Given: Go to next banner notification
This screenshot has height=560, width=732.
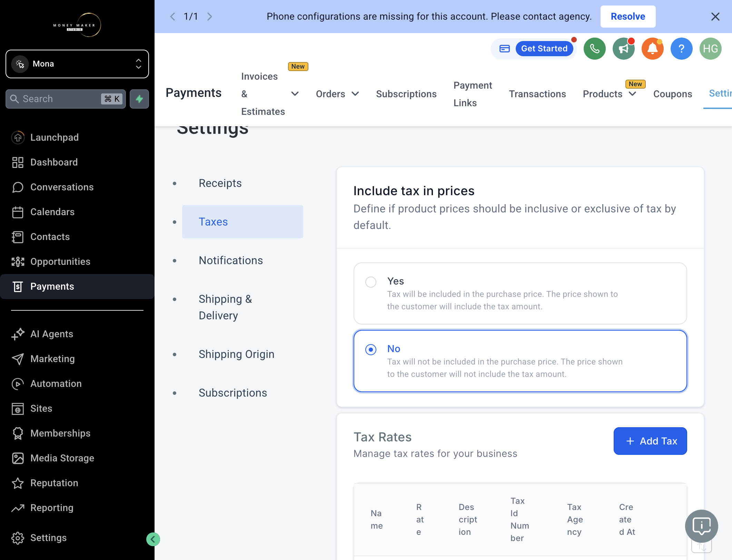Looking at the screenshot, I should [x=210, y=17].
